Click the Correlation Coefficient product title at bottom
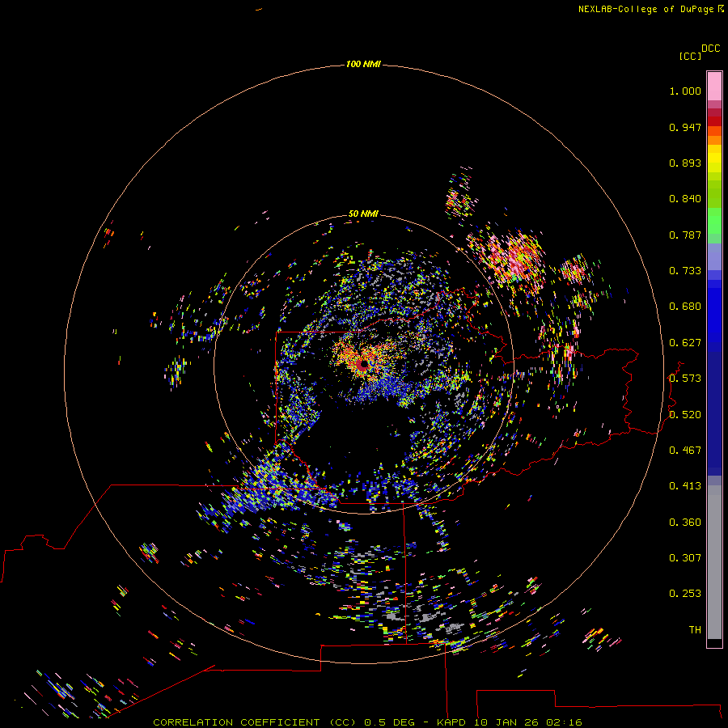The image size is (728, 728). [367, 722]
